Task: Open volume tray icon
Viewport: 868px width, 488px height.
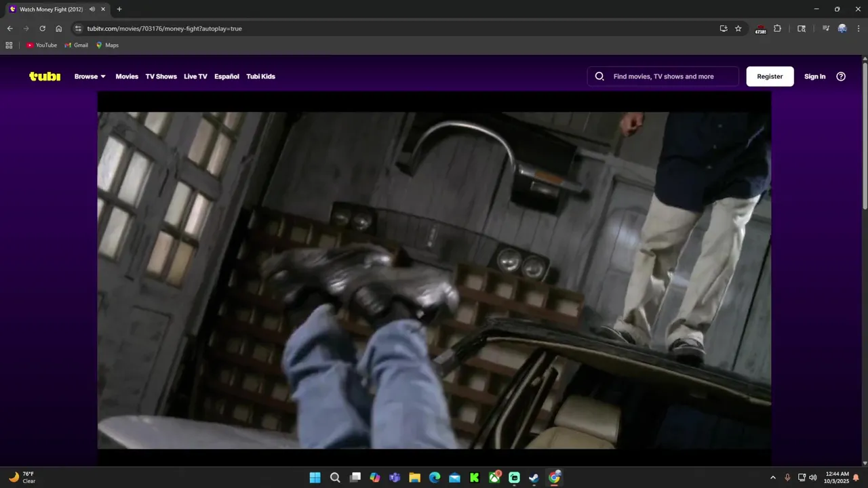Action: [812, 477]
